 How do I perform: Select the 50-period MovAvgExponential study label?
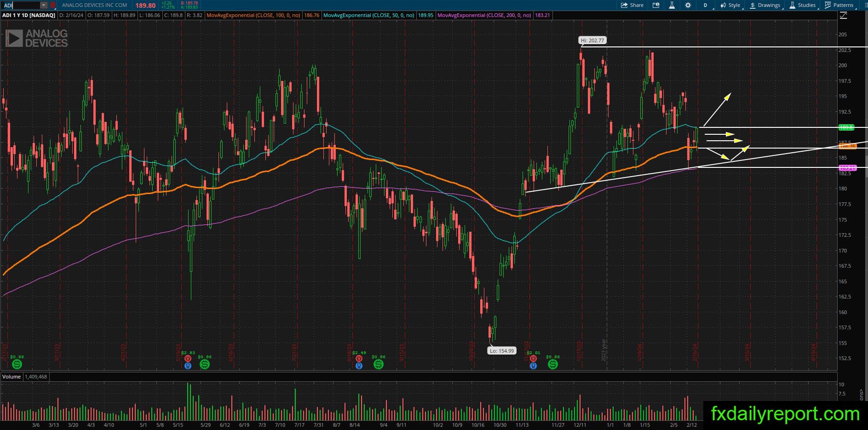pyautogui.click(x=369, y=15)
